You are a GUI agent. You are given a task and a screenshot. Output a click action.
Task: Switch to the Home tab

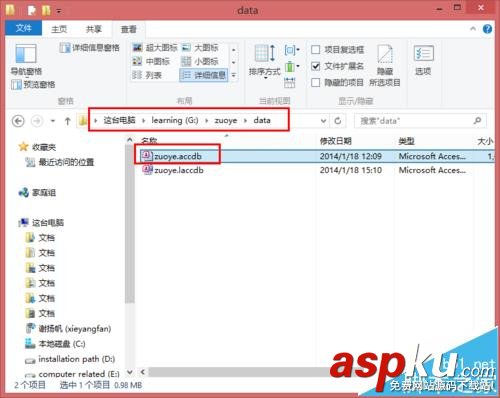click(x=59, y=29)
